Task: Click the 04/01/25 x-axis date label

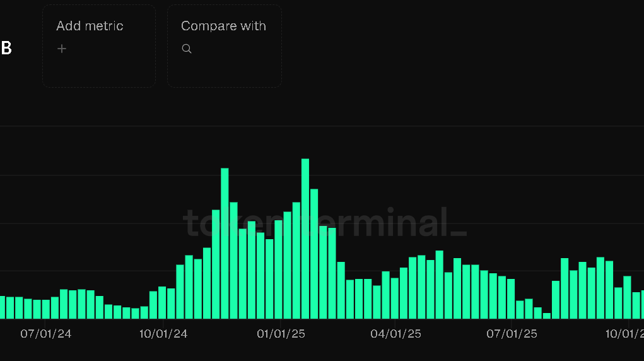Action: pos(395,333)
